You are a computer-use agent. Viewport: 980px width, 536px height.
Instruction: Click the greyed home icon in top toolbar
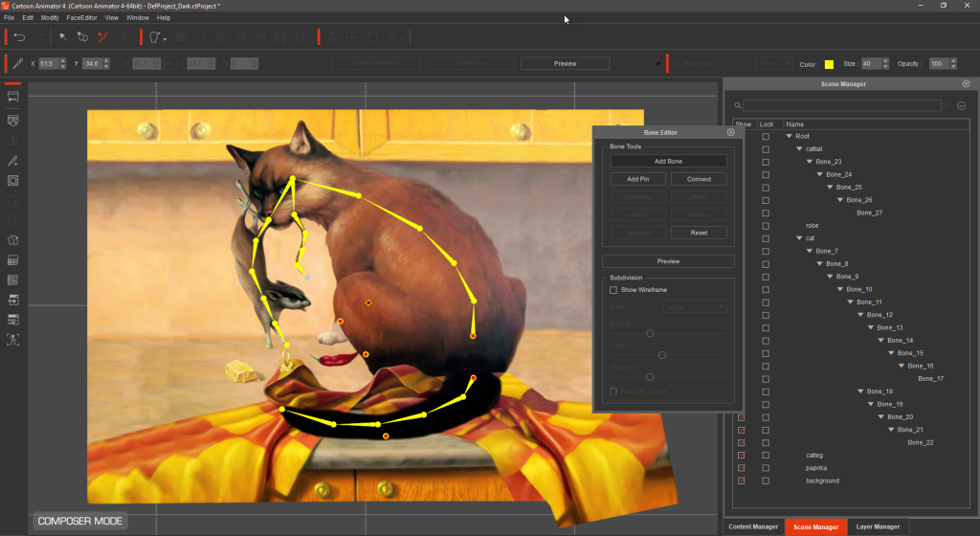pyautogui.click(x=391, y=37)
